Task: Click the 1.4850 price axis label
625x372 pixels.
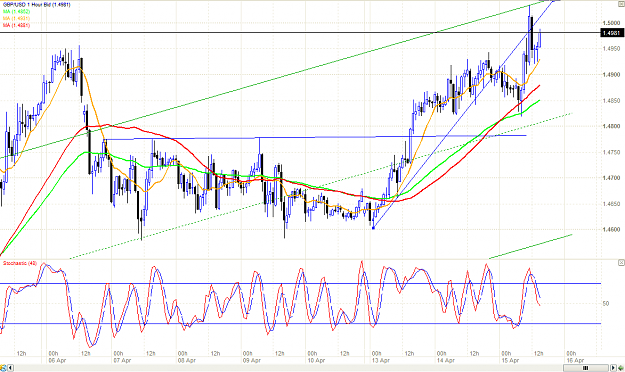Action: pos(611,100)
